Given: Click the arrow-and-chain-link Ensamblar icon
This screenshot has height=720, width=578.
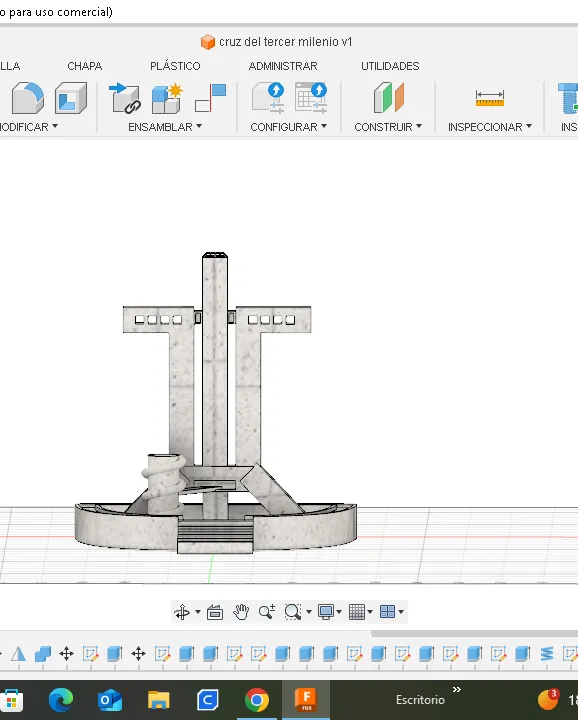Looking at the screenshot, I should 124,97.
